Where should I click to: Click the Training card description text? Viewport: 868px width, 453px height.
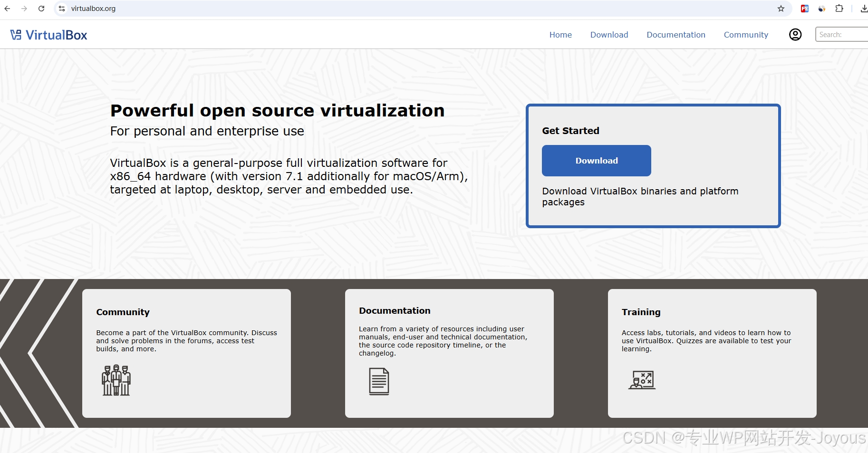click(706, 341)
